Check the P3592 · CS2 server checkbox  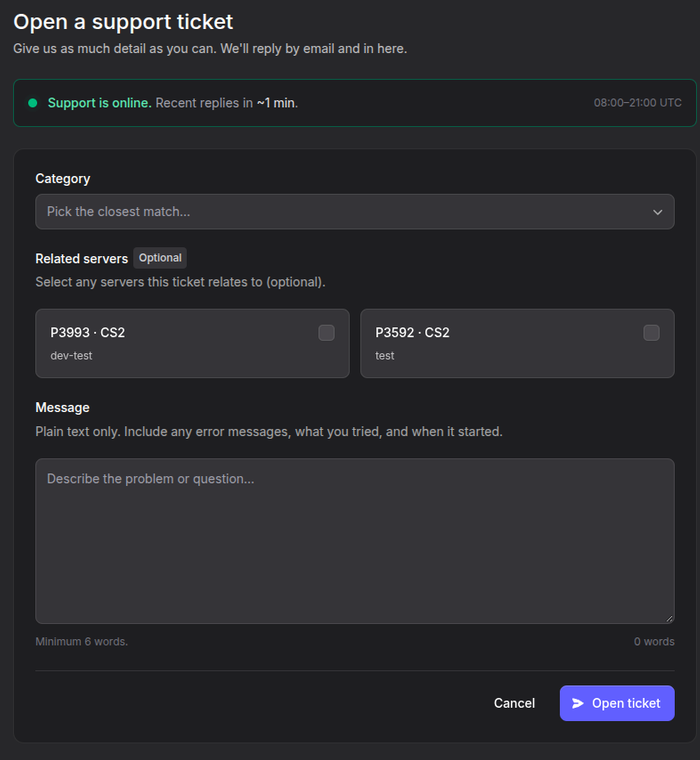[651, 333]
